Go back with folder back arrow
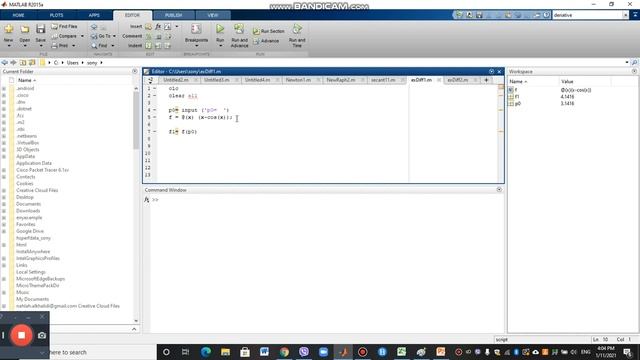The image size is (640, 360). [4, 62]
